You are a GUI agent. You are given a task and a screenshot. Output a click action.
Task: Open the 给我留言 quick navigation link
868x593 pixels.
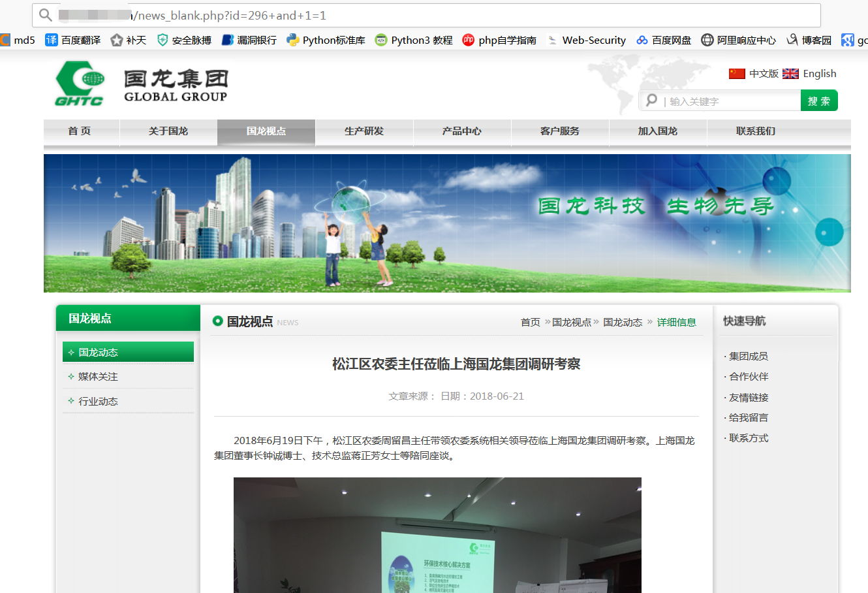tap(749, 417)
